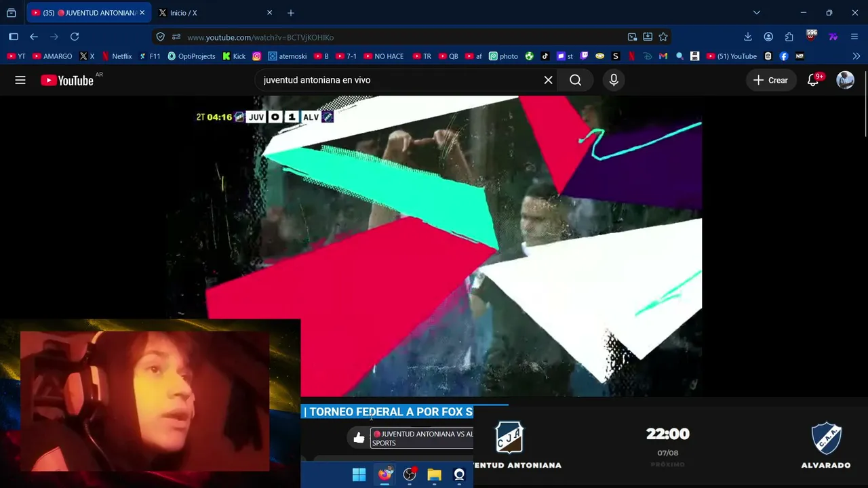Open the (51) YouTube bookmark
Image resolution: width=868 pixels, height=488 pixels.
click(x=732, y=56)
